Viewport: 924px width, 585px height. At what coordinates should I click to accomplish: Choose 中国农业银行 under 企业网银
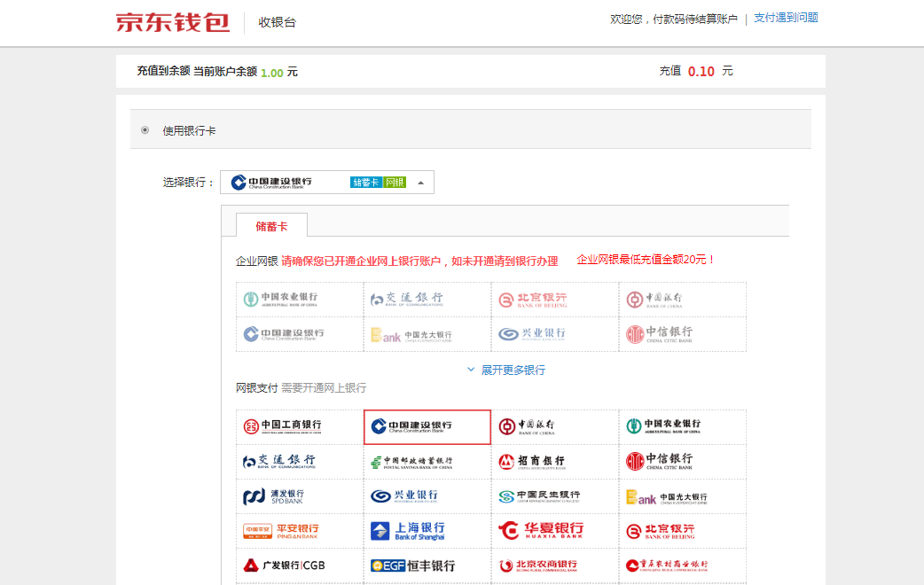(x=300, y=300)
